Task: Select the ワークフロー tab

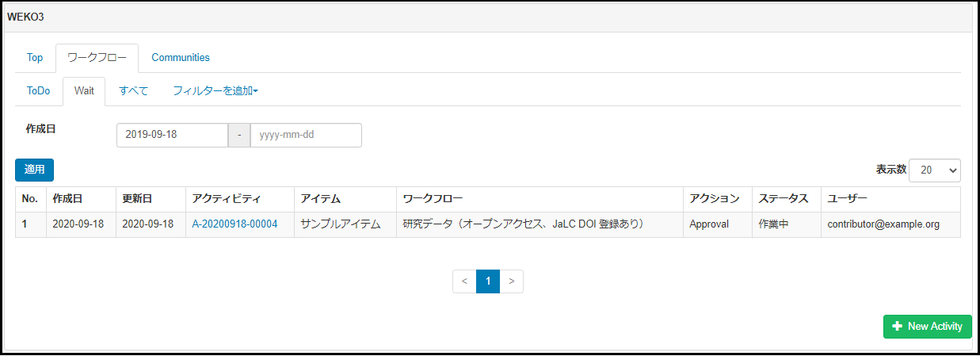Action: pyautogui.click(x=97, y=58)
